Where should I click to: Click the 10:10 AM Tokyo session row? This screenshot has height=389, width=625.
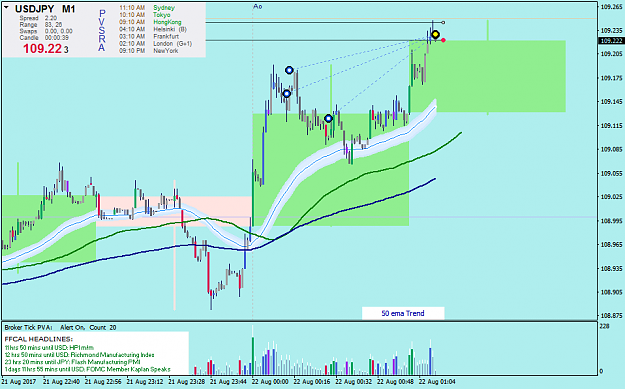tap(145, 15)
